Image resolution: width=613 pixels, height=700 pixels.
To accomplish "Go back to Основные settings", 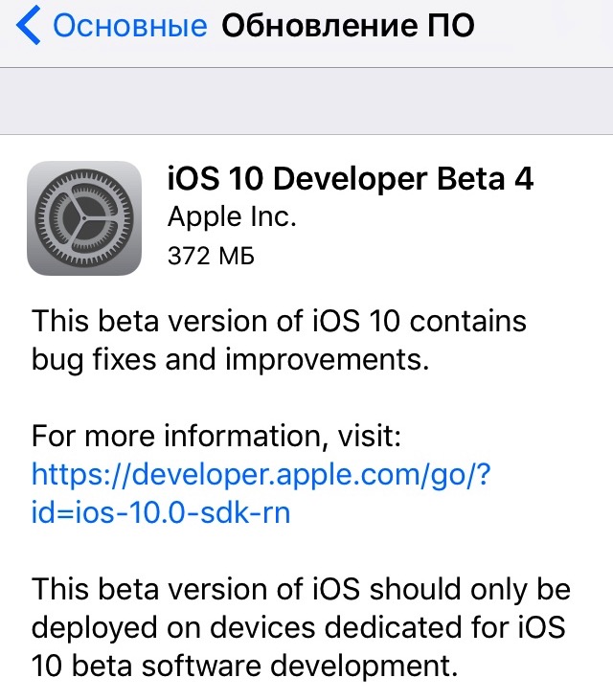I will 129,27.
